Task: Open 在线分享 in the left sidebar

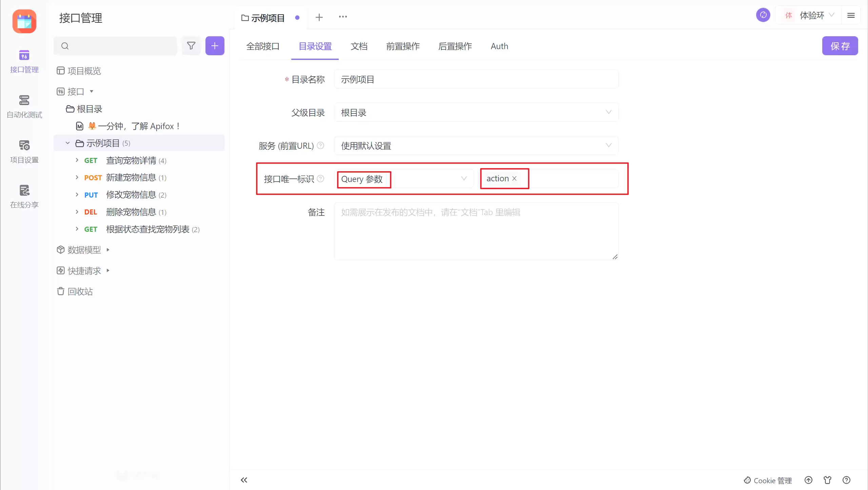Action: point(24,197)
